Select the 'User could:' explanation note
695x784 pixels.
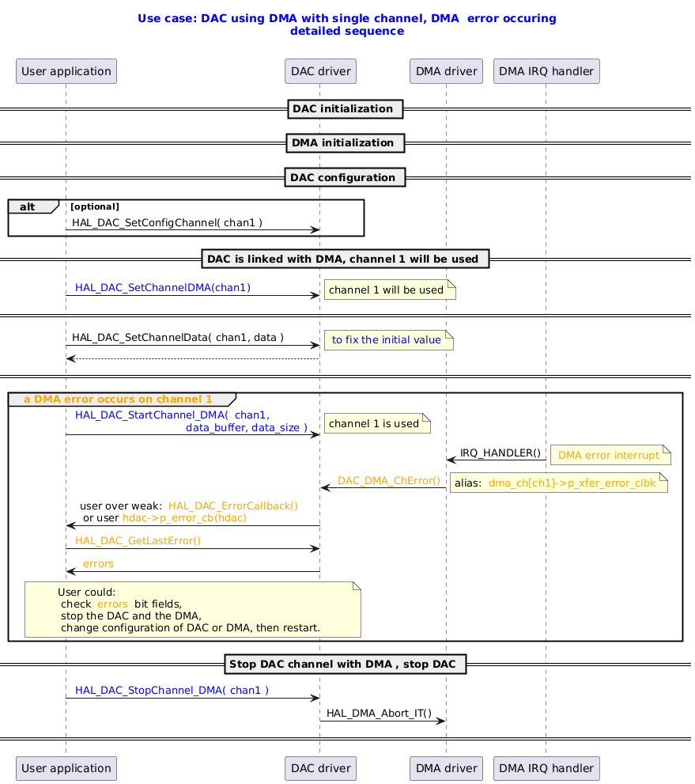coord(193,609)
